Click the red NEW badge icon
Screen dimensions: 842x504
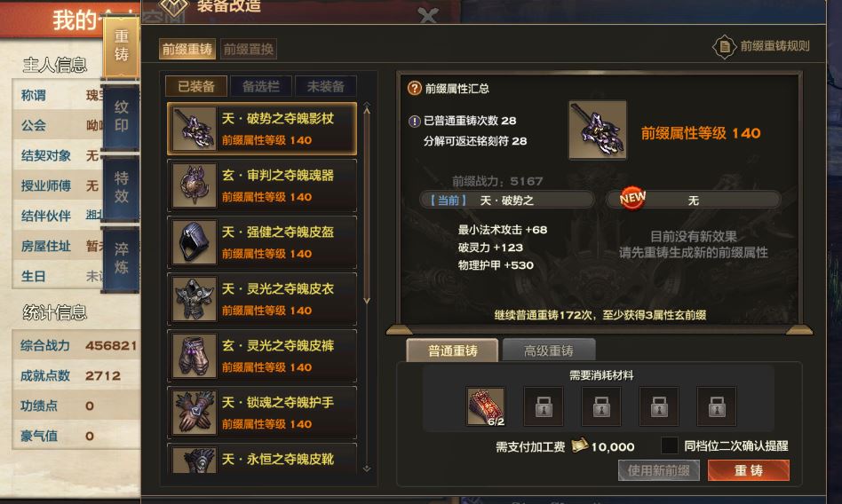pyautogui.click(x=632, y=199)
